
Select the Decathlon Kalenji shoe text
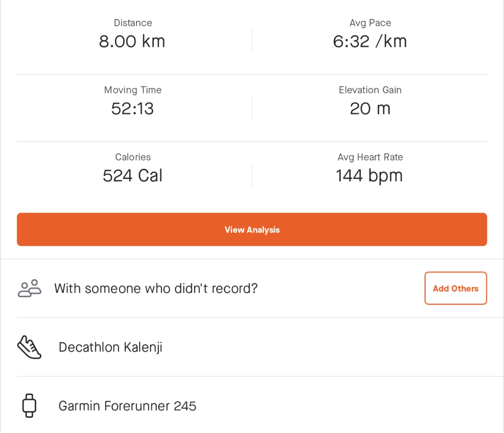(x=110, y=347)
